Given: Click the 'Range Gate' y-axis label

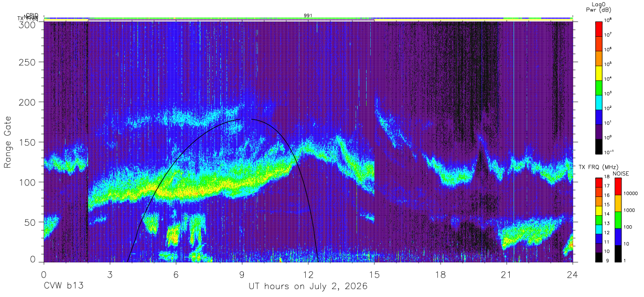Looking at the screenshot, I should (x=8, y=142).
